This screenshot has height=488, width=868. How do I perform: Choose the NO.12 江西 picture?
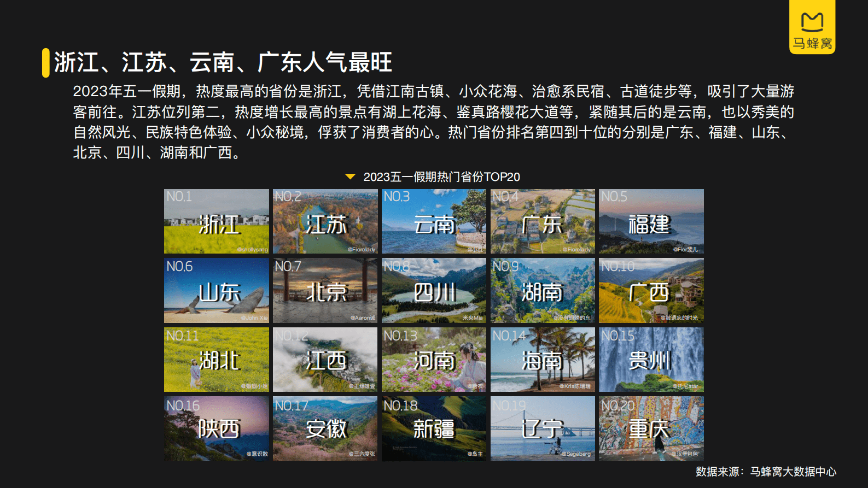325,360
